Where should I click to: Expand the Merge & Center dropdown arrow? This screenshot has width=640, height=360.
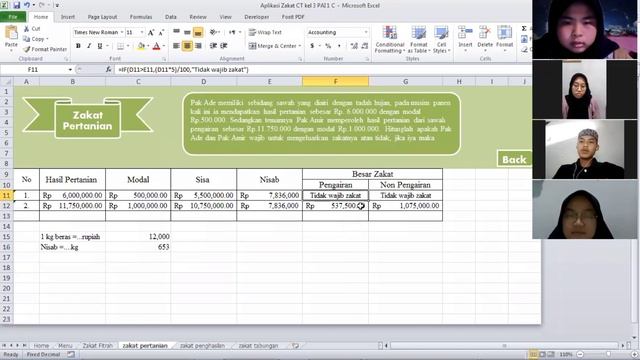pos(300,46)
